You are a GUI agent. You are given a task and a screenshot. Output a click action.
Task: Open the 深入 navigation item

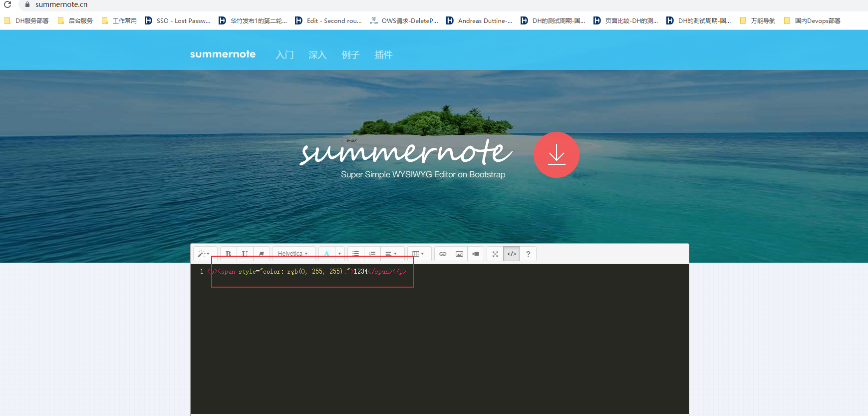point(317,54)
